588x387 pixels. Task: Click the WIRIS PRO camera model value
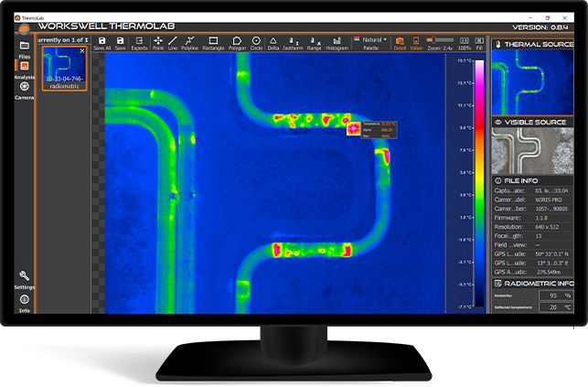point(549,199)
